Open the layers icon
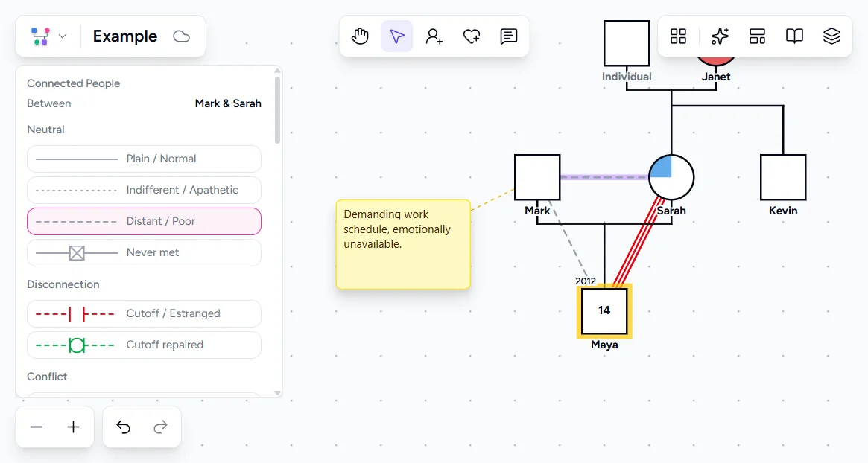This screenshot has height=463, width=868. [831, 36]
